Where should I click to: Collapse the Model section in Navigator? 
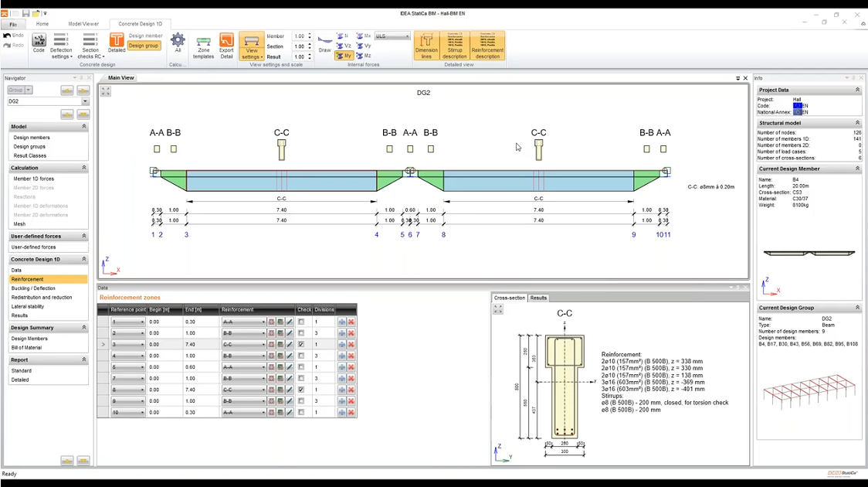tap(84, 127)
